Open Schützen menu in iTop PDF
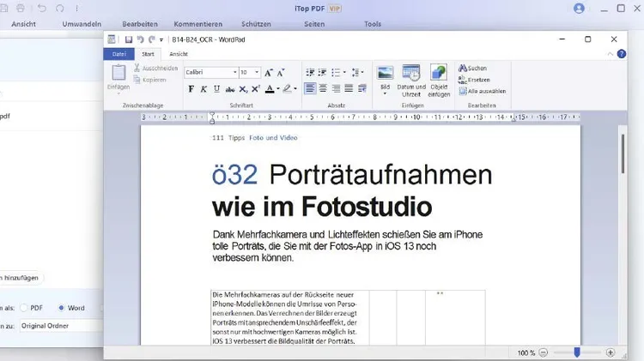This screenshot has height=361, width=644. pyautogui.click(x=256, y=24)
